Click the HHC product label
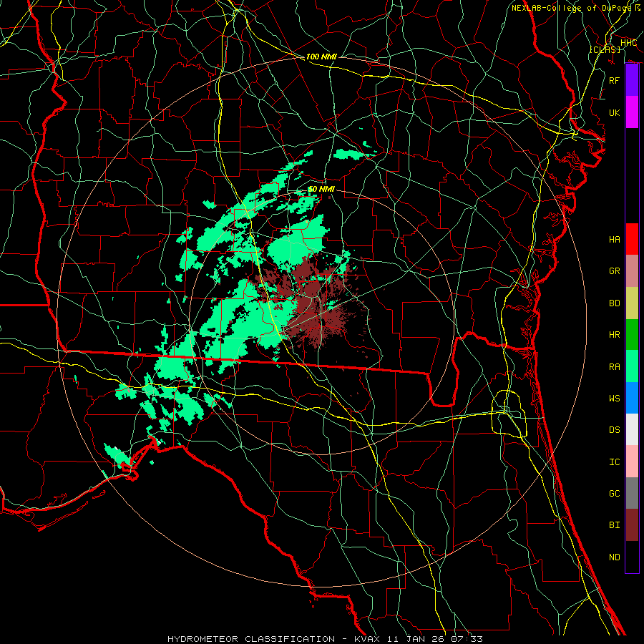The width and height of the screenshot is (644, 644). pos(628,43)
